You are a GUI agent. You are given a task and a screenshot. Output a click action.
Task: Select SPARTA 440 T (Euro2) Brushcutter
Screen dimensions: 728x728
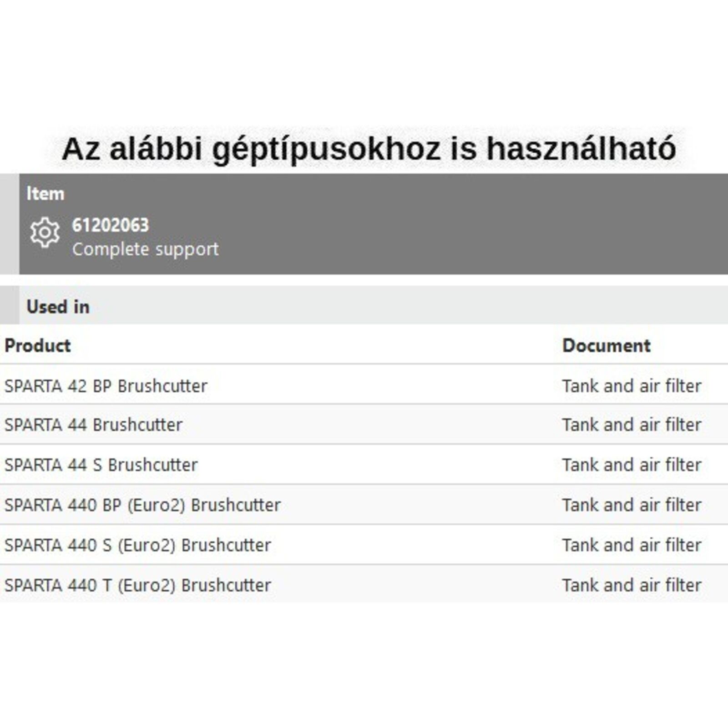click(x=137, y=585)
